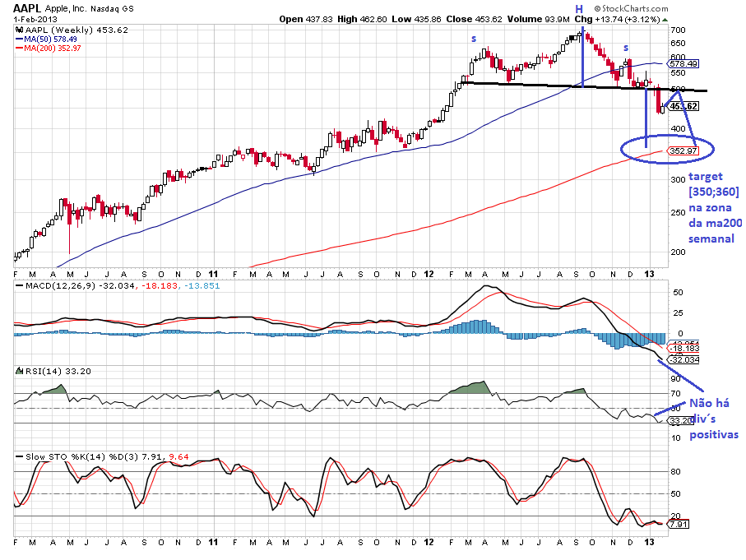Click the candlestick icon beside AAPL (Weekly)
Image resolution: width=746 pixels, height=560 pixels.
click(20, 30)
